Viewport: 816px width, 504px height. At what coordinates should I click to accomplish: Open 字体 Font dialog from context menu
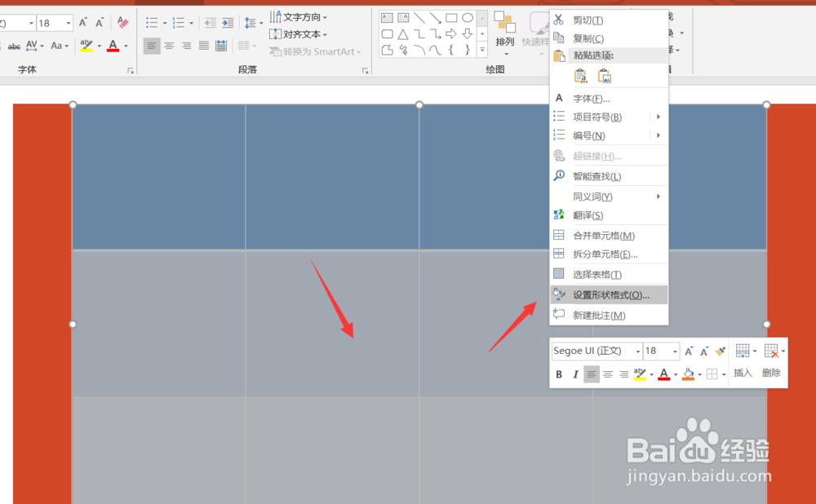click(609, 99)
